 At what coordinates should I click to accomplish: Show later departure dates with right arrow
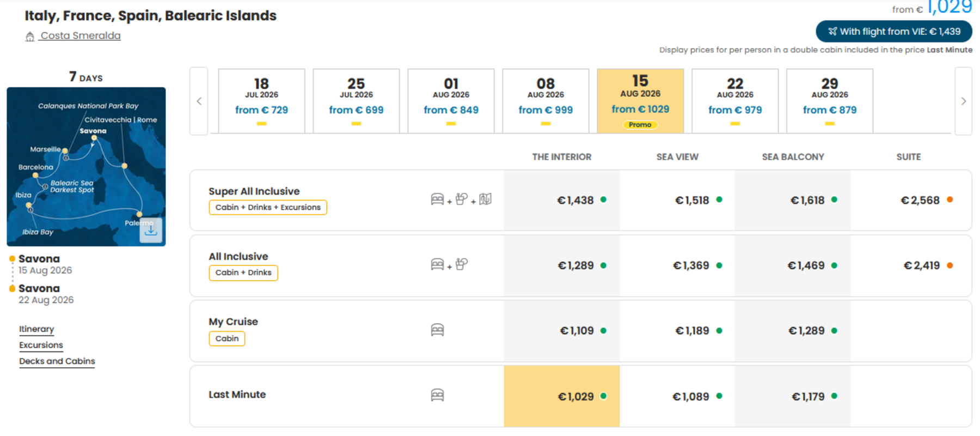click(x=963, y=101)
